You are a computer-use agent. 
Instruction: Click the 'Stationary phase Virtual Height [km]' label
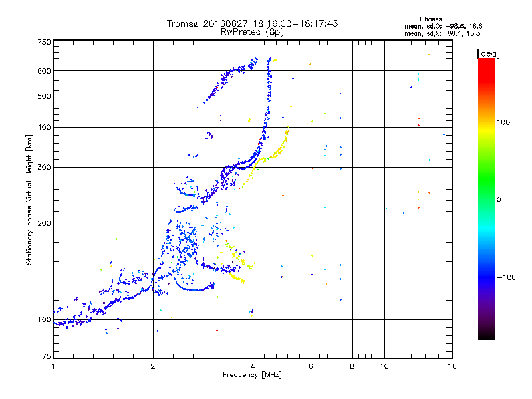coord(29,199)
